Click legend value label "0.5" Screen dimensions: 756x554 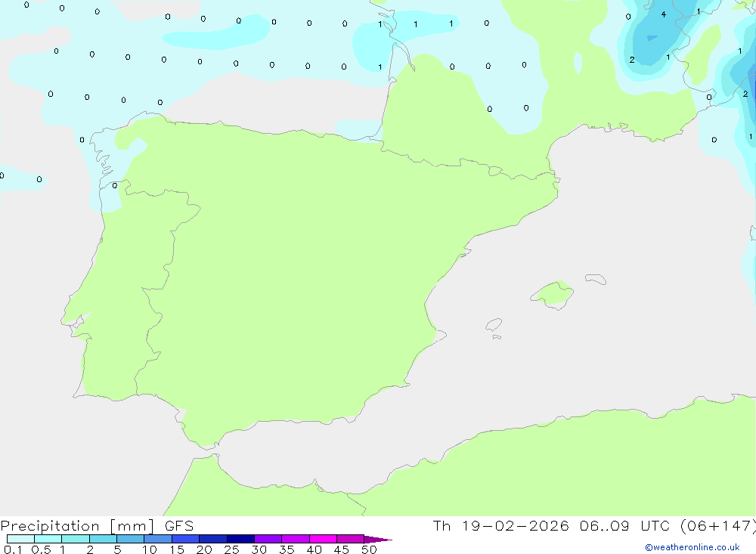tap(41, 549)
